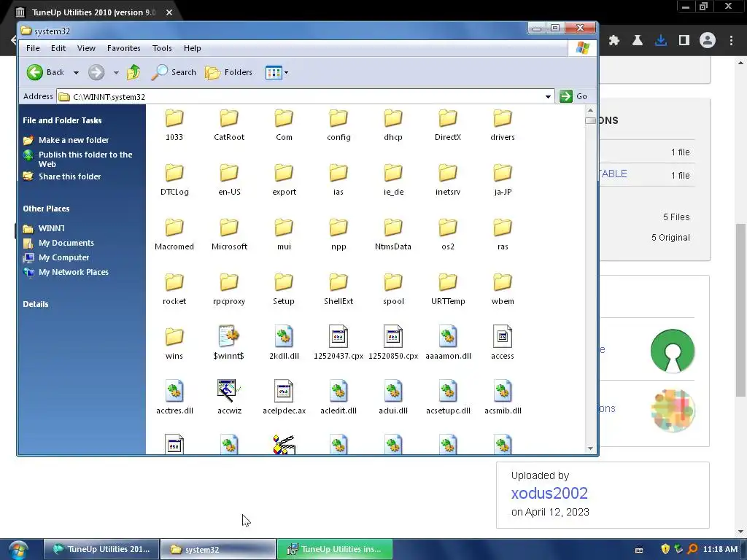Open My Computer in Other Places
747x560 pixels.
[64, 257]
